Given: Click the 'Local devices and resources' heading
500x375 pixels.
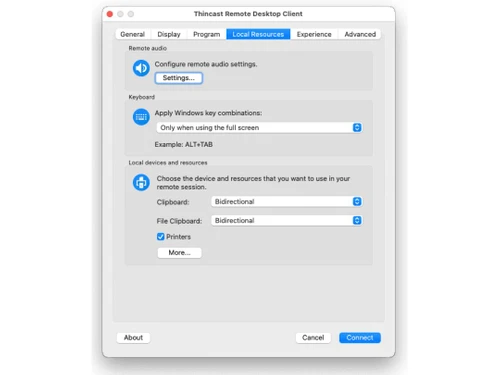Looking at the screenshot, I should point(168,163).
